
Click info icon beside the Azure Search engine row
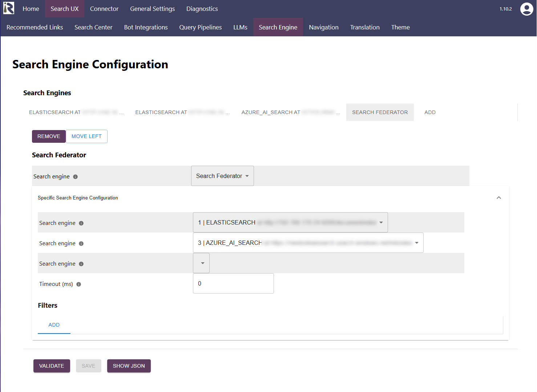pyautogui.click(x=81, y=244)
